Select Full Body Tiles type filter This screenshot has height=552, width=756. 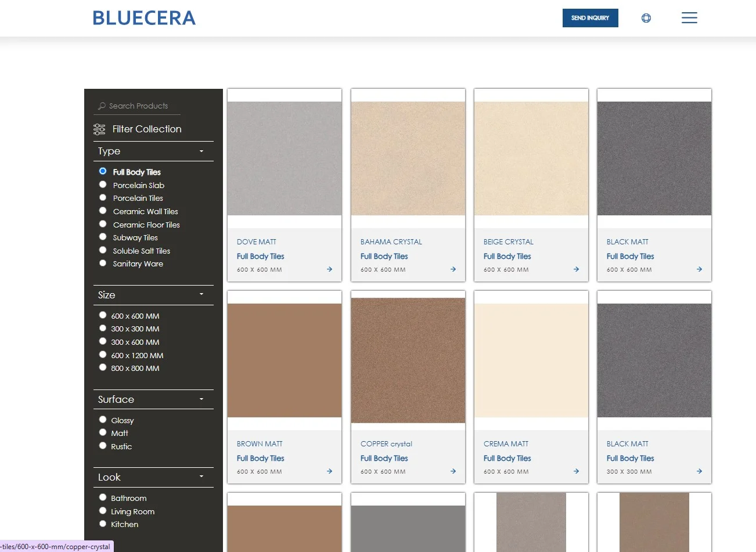pos(103,171)
